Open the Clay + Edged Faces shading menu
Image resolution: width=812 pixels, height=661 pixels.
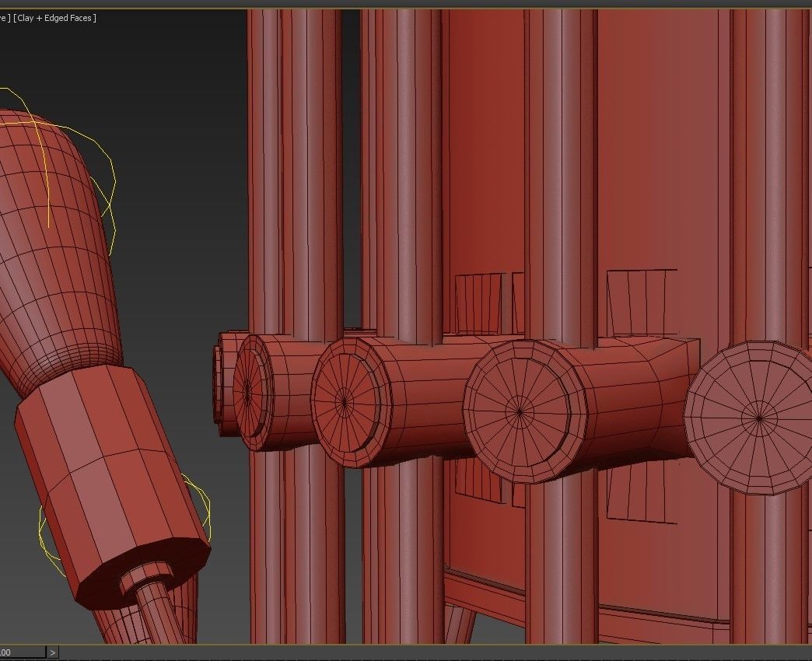pos(55,18)
